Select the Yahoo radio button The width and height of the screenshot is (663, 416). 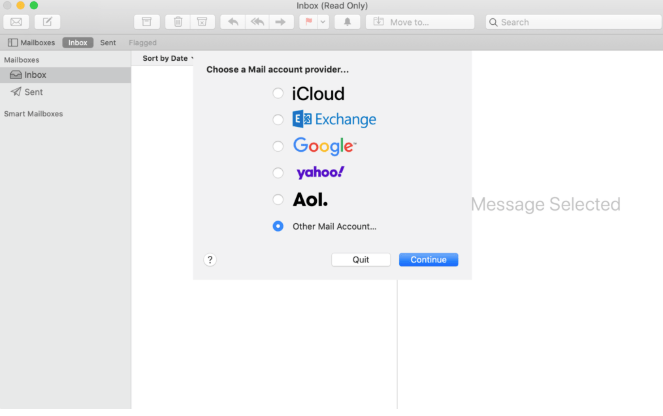point(278,172)
